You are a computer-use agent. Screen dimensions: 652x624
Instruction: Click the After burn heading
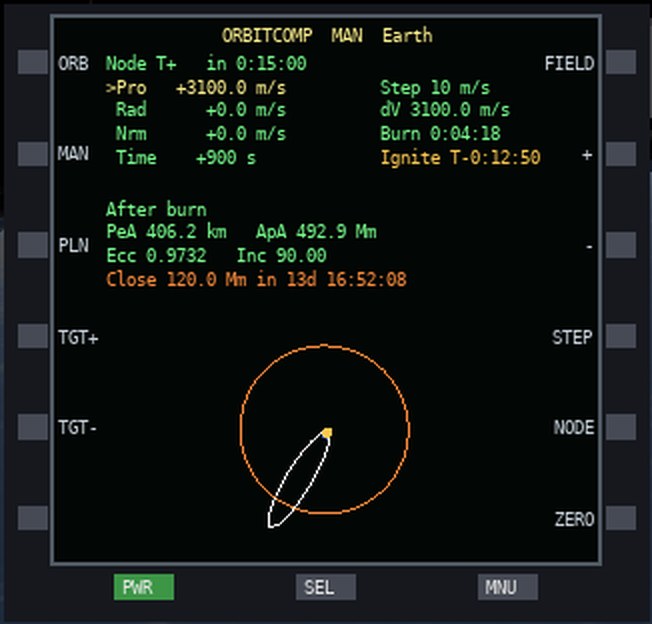pyautogui.click(x=156, y=209)
